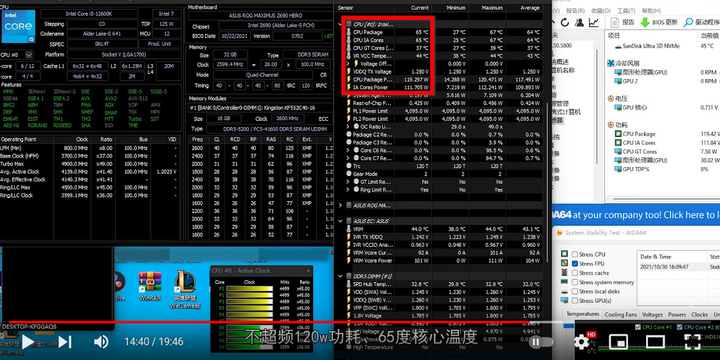The height and width of the screenshot is (360, 720).
Task: Enable the Stress system memory checkbox
Action: point(574,282)
